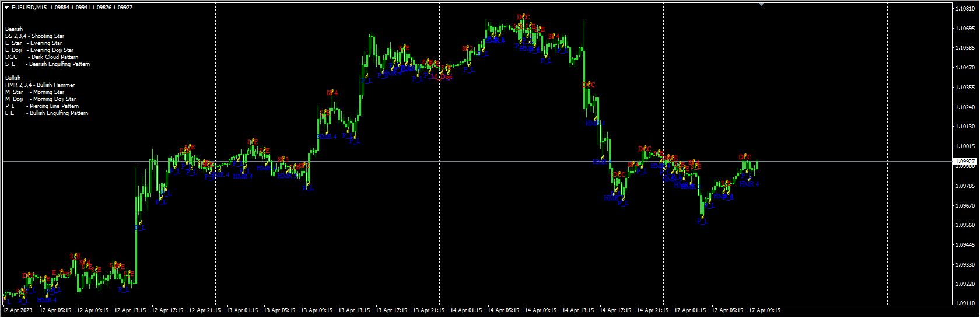Image resolution: width=980 pixels, height=318 pixels.
Task: Click time axis label '13 Apr 05:15'
Action: pyautogui.click(x=279, y=310)
